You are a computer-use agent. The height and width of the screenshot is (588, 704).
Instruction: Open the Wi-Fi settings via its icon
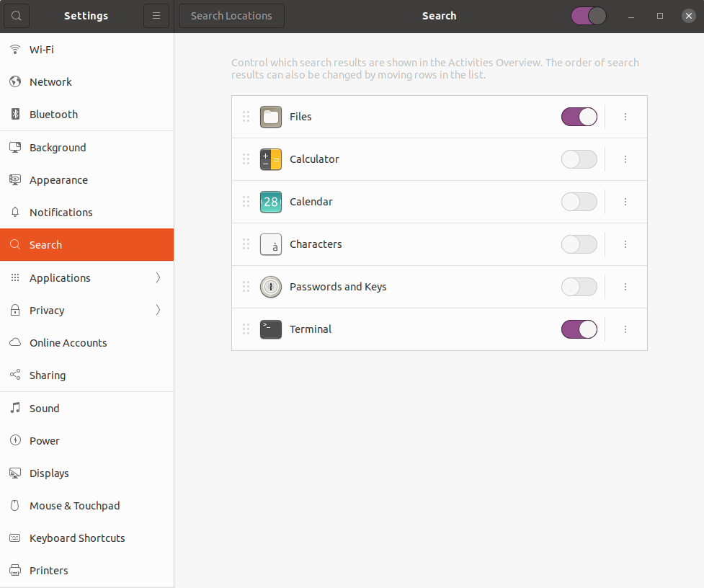tap(14, 49)
